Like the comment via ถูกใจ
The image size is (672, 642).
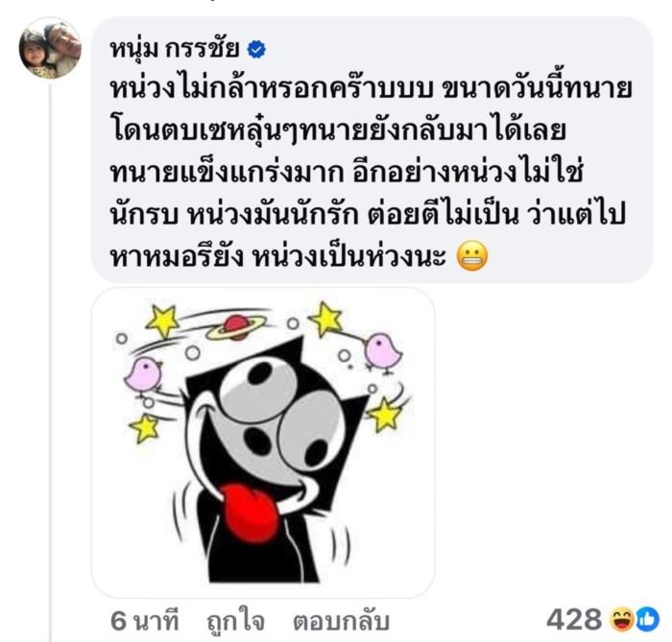click(236, 621)
